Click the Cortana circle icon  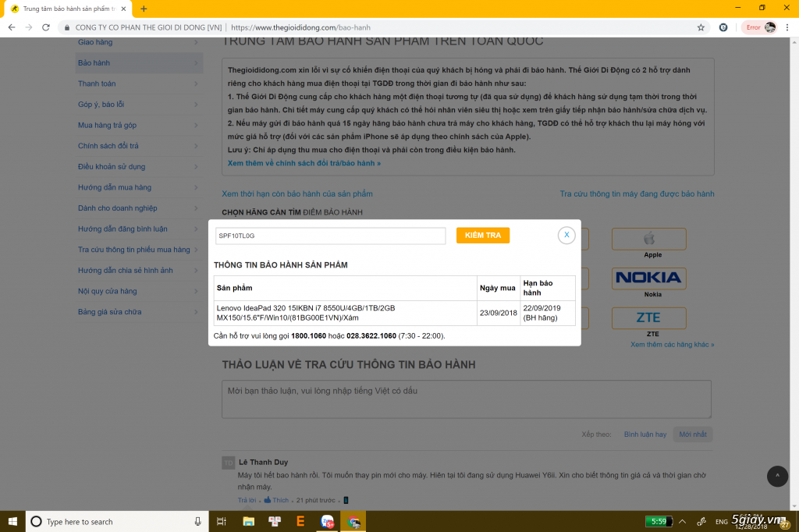point(36,521)
